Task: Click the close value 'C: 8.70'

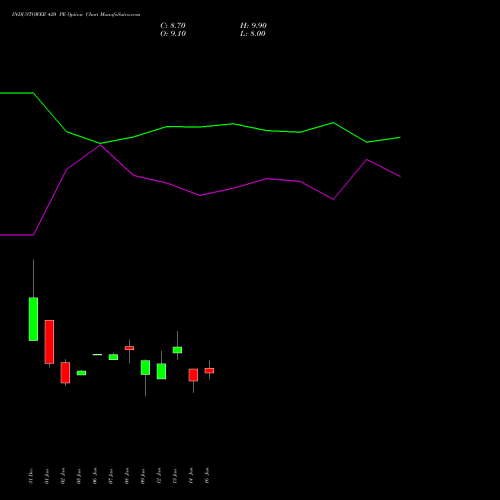Action: [x=173, y=26]
